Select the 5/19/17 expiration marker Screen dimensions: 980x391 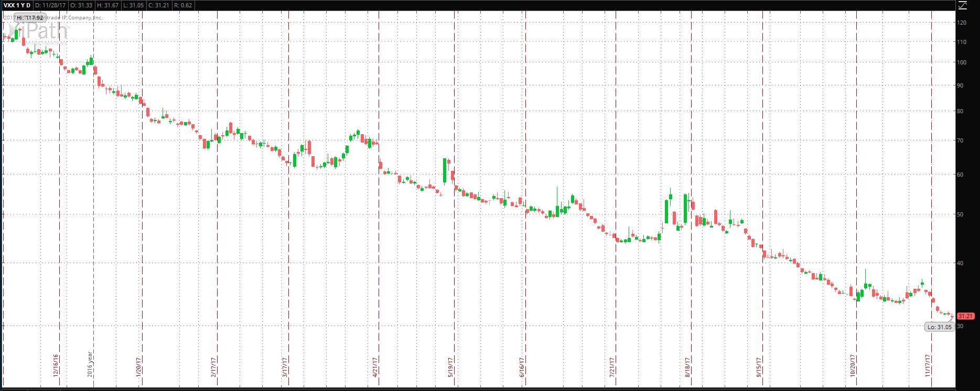pyautogui.click(x=450, y=367)
